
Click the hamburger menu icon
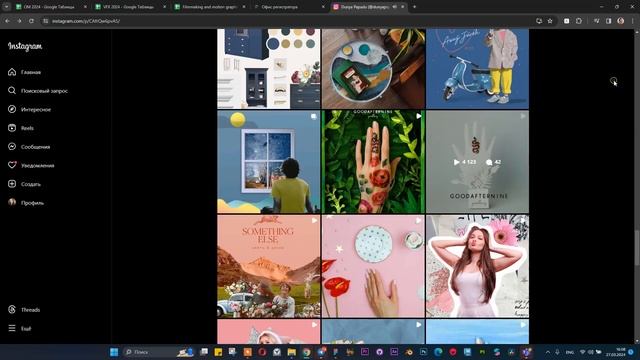point(12,328)
